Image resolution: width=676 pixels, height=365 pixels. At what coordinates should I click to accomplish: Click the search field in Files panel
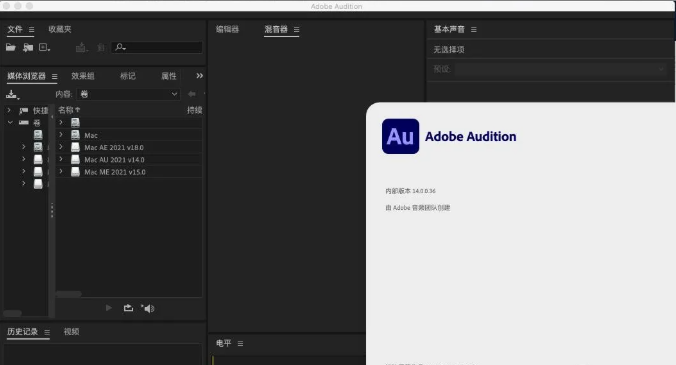(x=157, y=47)
